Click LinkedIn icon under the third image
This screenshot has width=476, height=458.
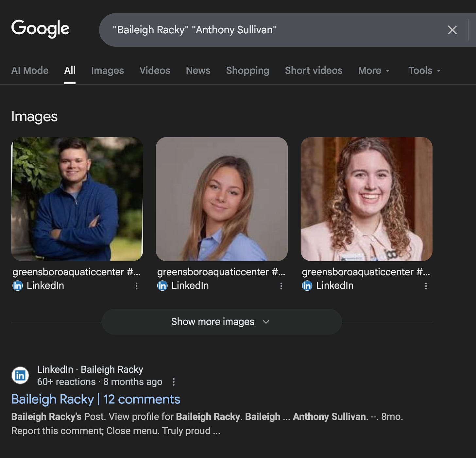tap(307, 286)
